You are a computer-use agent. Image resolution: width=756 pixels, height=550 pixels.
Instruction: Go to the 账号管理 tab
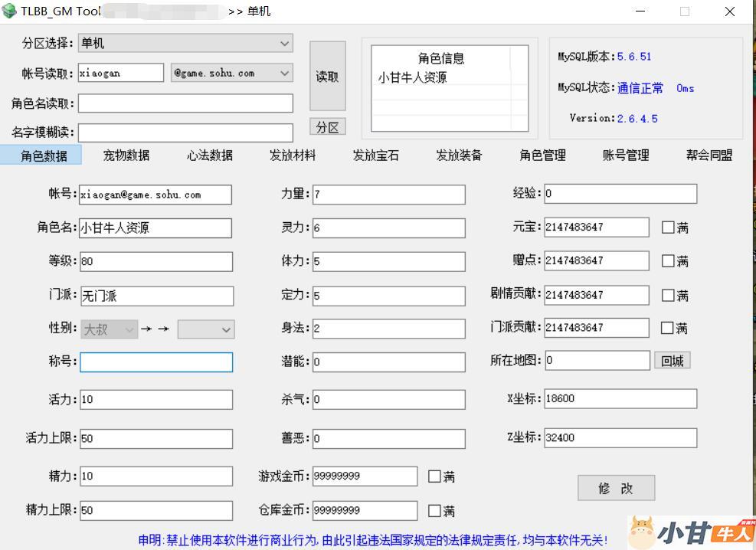(626, 156)
